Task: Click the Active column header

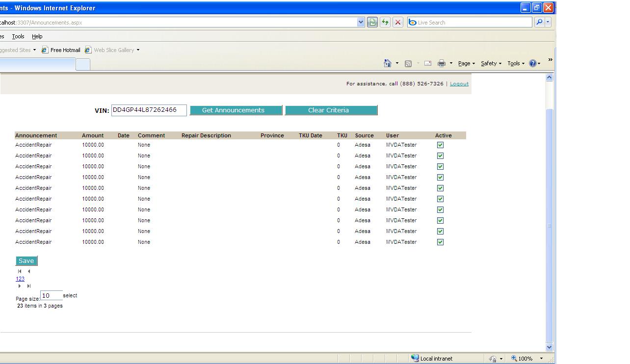Action: tap(444, 135)
